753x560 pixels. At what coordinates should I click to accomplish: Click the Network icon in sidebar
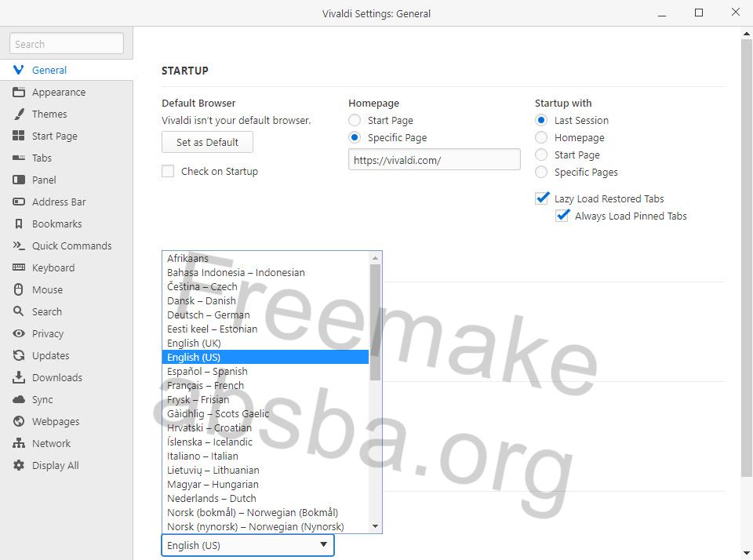tap(18, 443)
